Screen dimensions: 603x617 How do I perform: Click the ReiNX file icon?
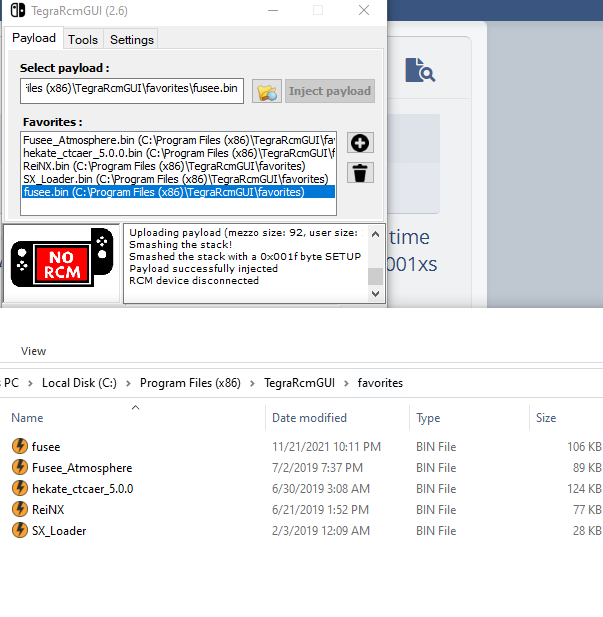tap(20, 509)
